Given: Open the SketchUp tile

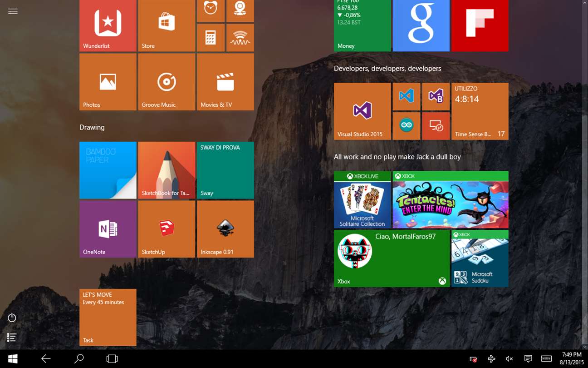Looking at the screenshot, I should [167, 229].
